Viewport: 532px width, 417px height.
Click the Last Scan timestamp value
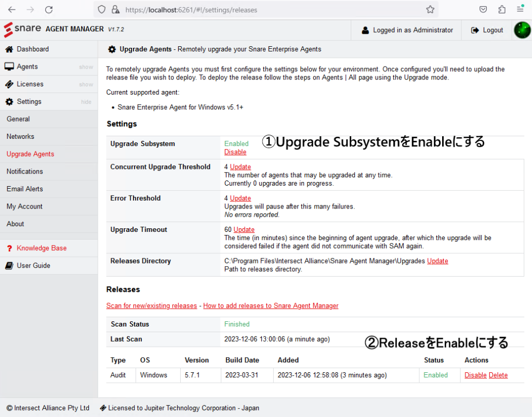[277, 339]
